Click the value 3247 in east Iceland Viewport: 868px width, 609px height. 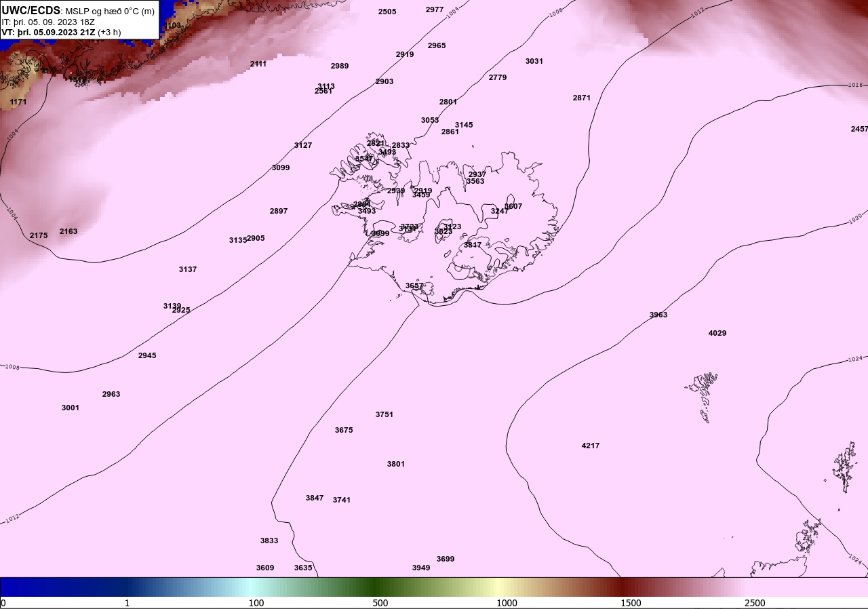[500, 211]
